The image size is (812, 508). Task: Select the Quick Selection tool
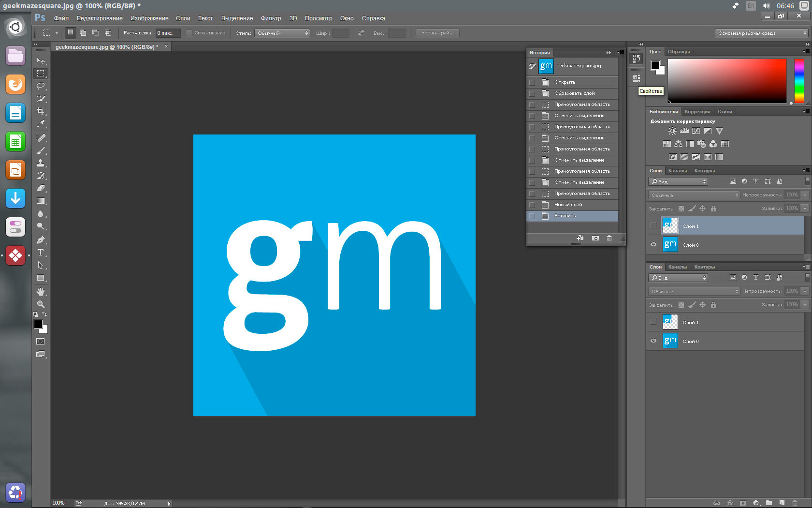click(x=41, y=99)
